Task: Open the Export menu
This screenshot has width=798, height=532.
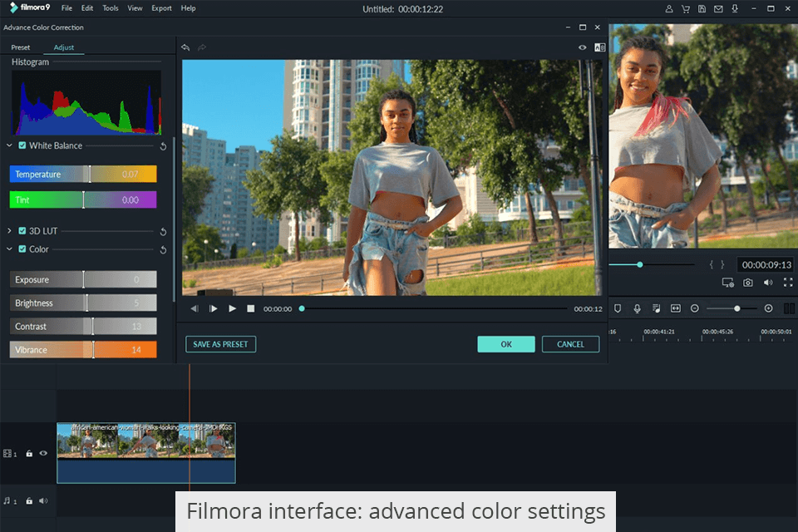Action: tap(161, 8)
